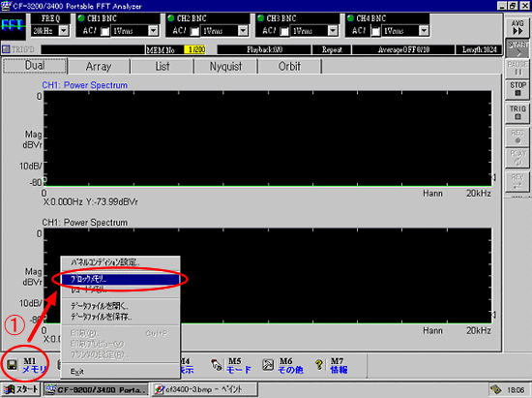Click the PAUSE button in right panel

pos(517,68)
